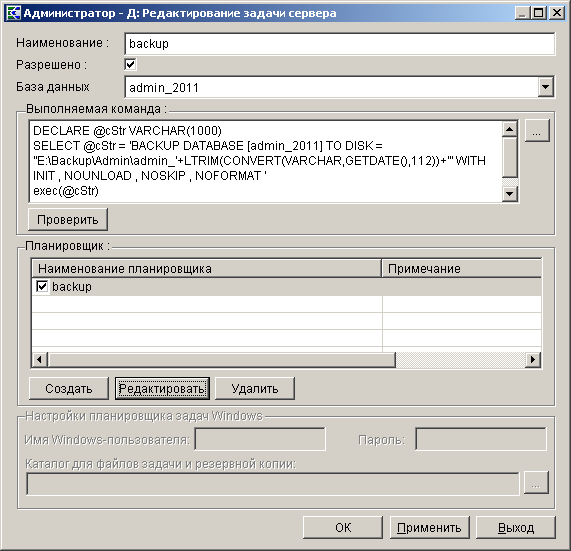
Task: Select the admin_2011 database combo box
Action: point(339,87)
